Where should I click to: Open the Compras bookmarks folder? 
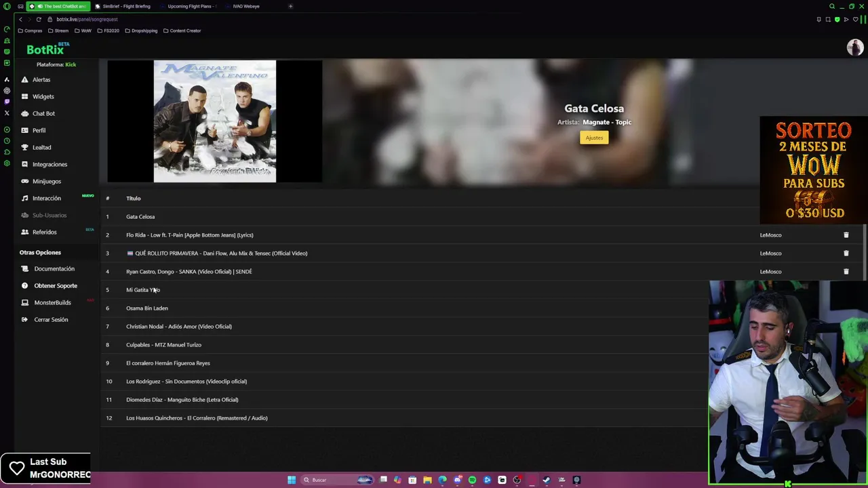click(x=30, y=30)
